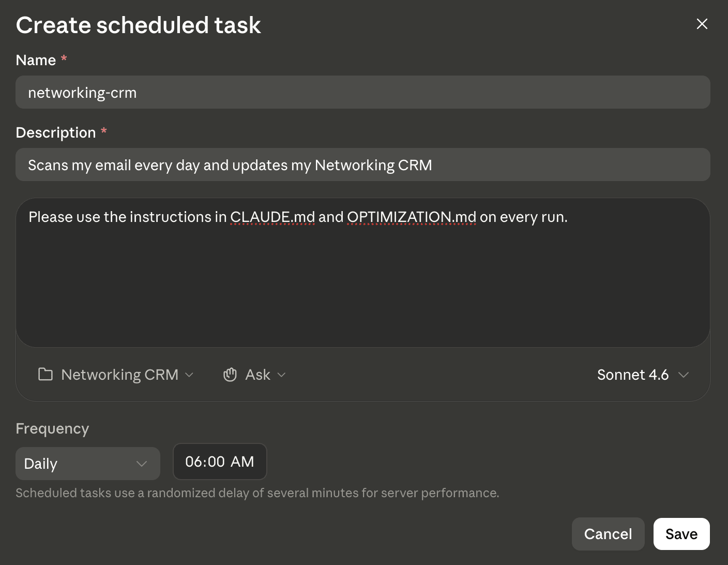The width and height of the screenshot is (728, 565).
Task: Close the Create scheduled task dialog
Action: [x=702, y=24]
